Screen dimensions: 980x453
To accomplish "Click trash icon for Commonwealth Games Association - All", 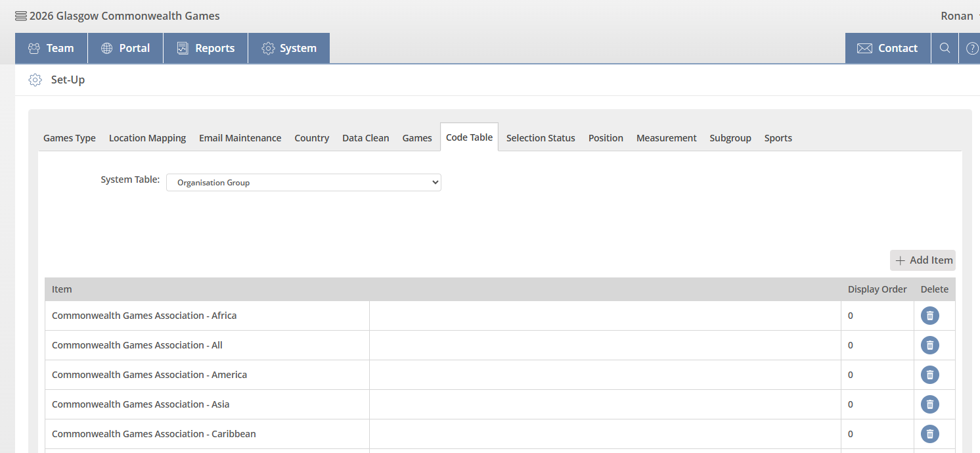I will point(929,345).
